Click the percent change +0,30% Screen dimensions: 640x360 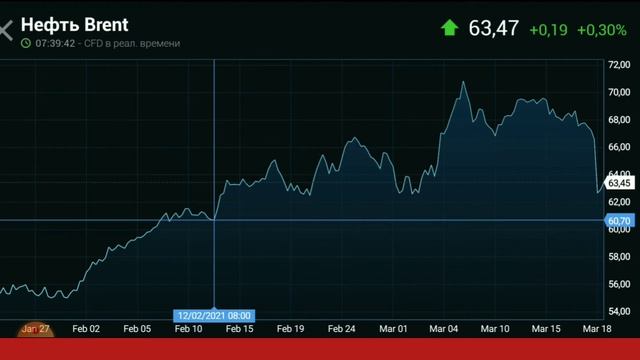[x=602, y=30]
